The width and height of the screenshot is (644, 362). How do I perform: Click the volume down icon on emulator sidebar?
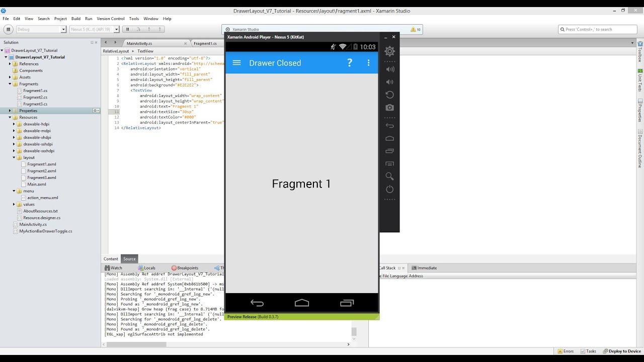point(389,82)
